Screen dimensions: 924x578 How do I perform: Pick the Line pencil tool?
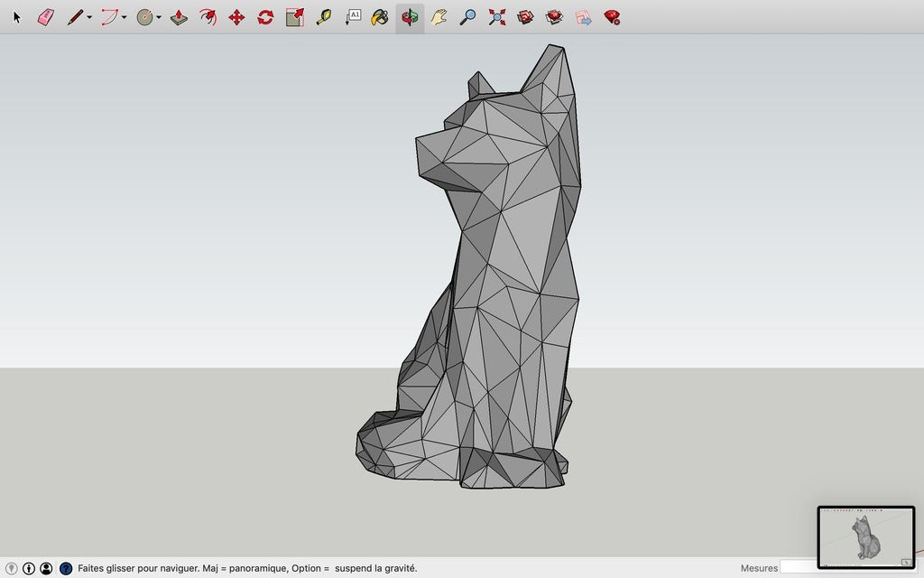pyautogui.click(x=75, y=15)
